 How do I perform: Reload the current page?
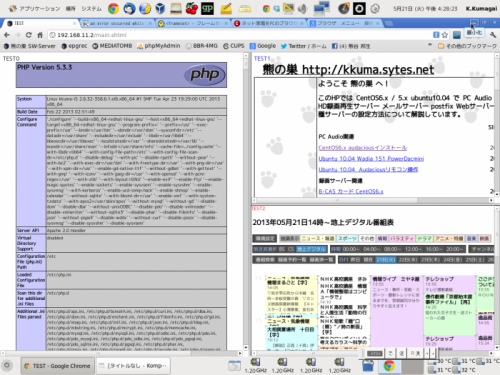[x=29, y=35]
